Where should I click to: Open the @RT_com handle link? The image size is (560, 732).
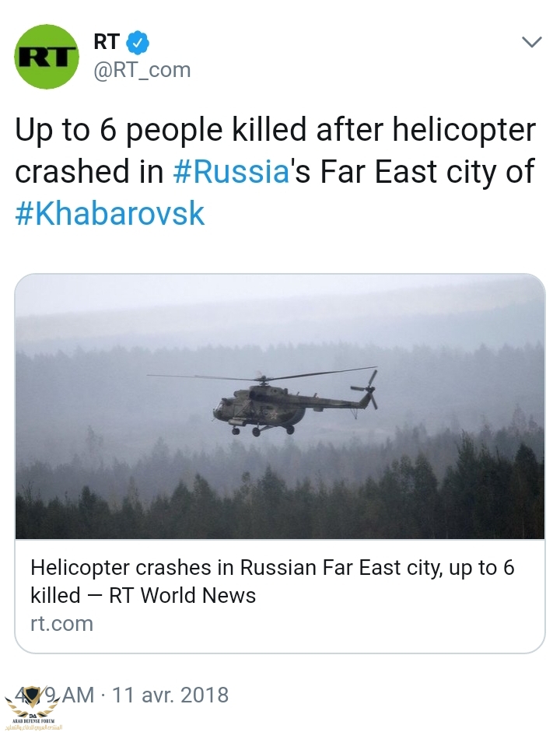[142, 71]
